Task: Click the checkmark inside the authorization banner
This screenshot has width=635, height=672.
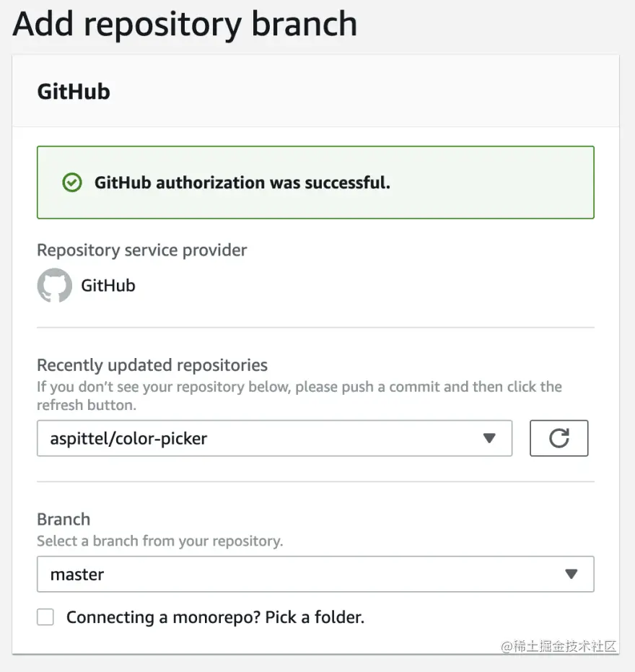Action: click(71, 182)
